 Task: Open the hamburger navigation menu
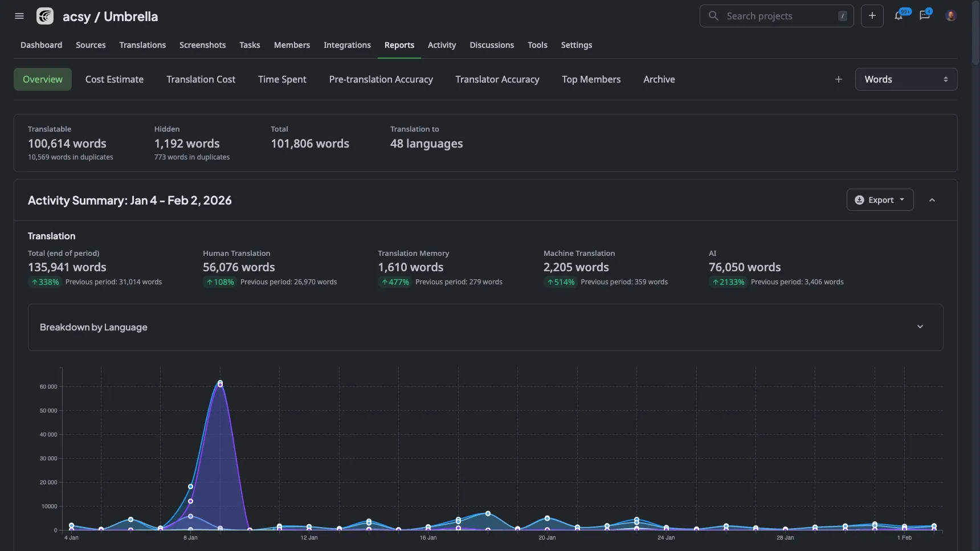19,16
